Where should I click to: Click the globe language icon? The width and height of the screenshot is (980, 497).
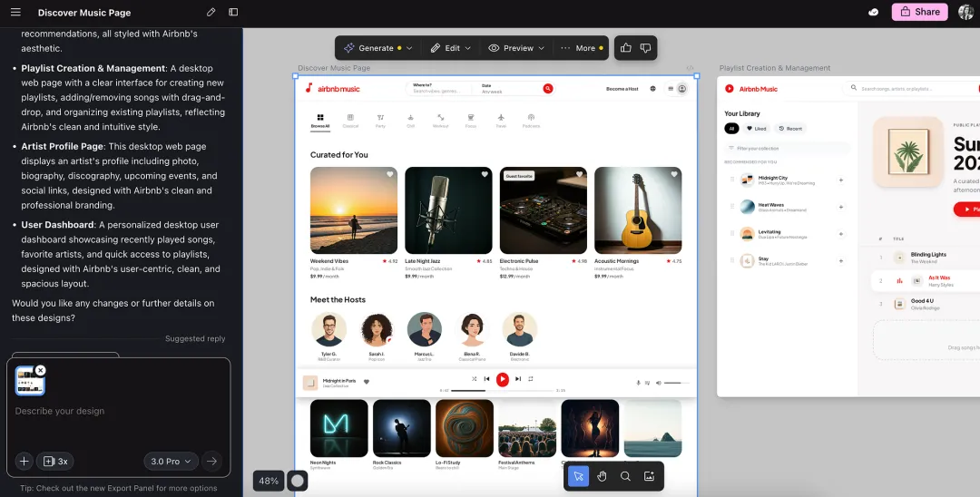(652, 89)
